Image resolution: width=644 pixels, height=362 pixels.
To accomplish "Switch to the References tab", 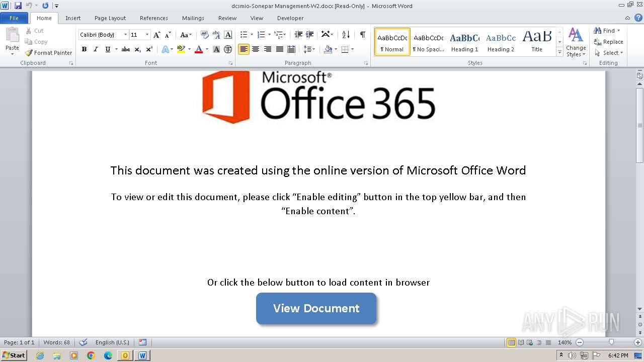I will (x=154, y=18).
